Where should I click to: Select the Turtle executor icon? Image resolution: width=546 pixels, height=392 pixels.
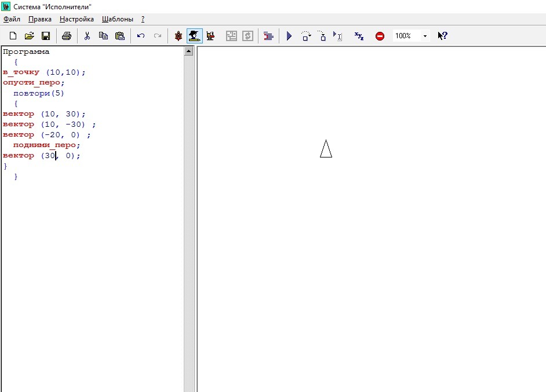click(x=179, y=36)
